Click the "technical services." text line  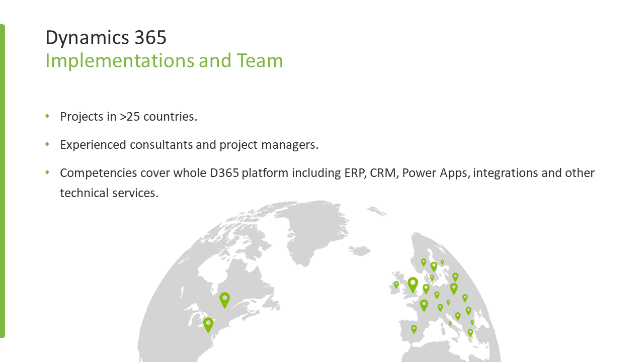point(109,193)
